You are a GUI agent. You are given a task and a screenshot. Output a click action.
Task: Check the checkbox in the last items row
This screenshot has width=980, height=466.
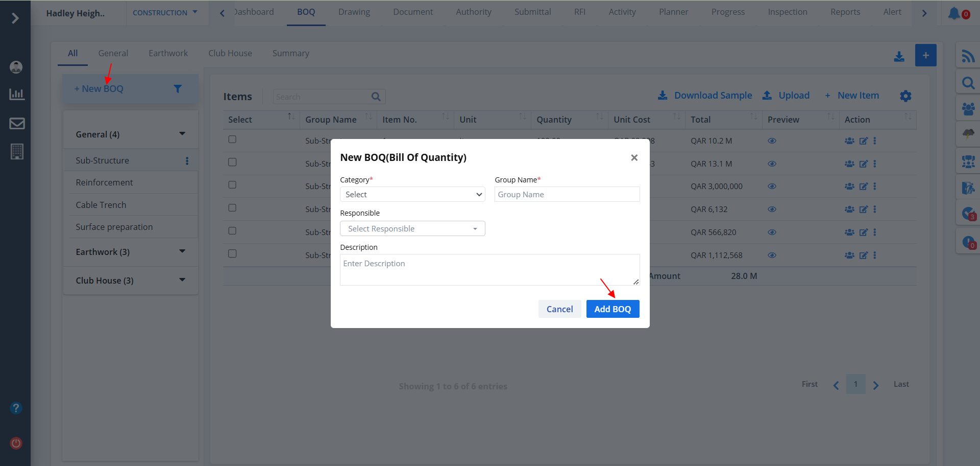coord(232,254)
